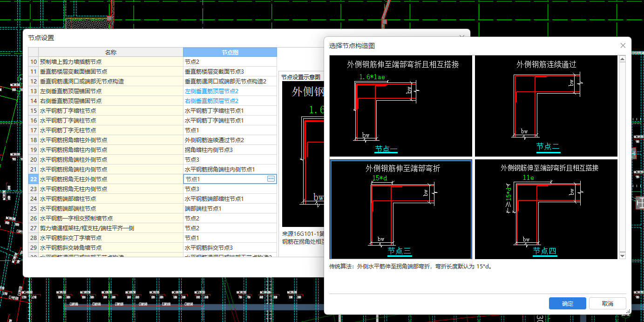
Task: Select row 水平钢筋斜交丁字墙节点
Action: pyautogui.click(x=111, y=238)
